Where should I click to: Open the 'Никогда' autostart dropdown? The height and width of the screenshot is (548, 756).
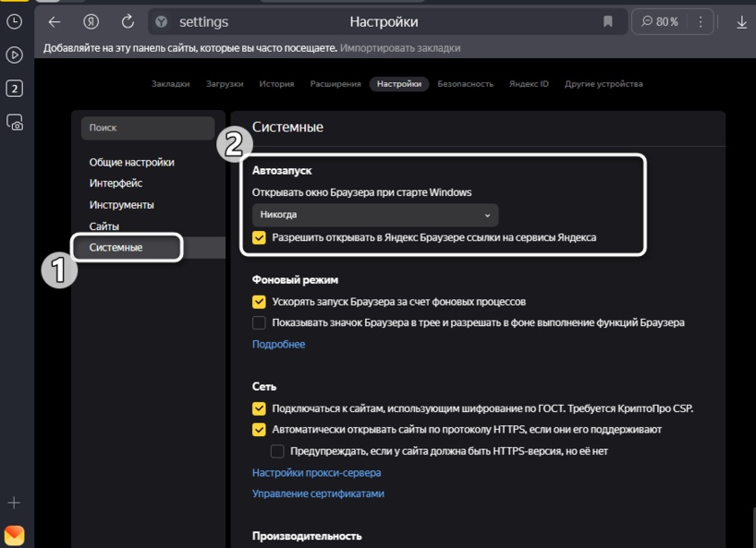pos(375,215)
